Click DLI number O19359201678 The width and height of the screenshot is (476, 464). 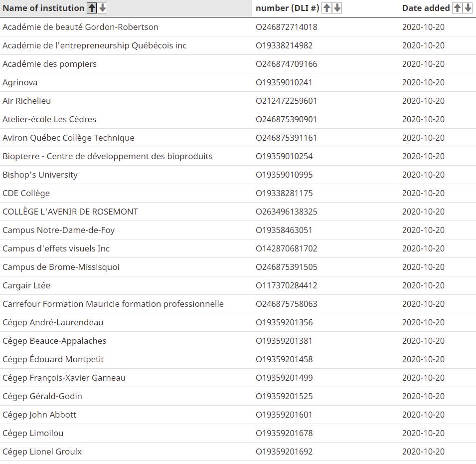pos(284,433)
